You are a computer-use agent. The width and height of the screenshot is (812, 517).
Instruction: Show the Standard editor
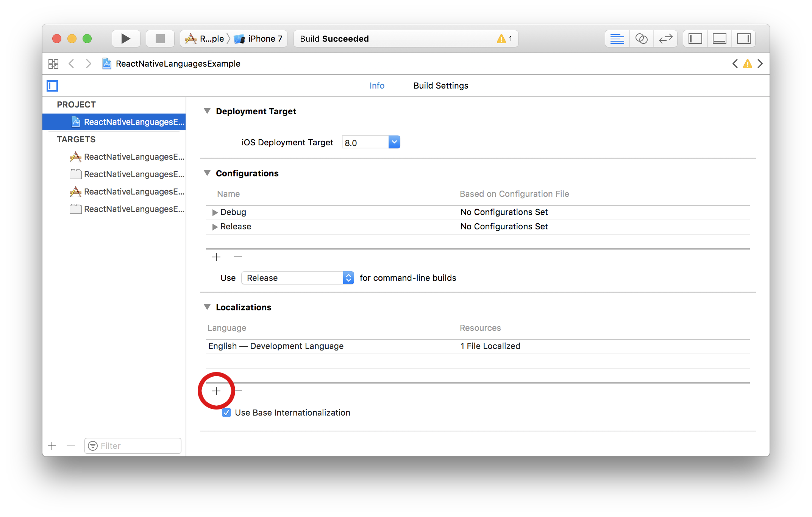tap(617, 39)
